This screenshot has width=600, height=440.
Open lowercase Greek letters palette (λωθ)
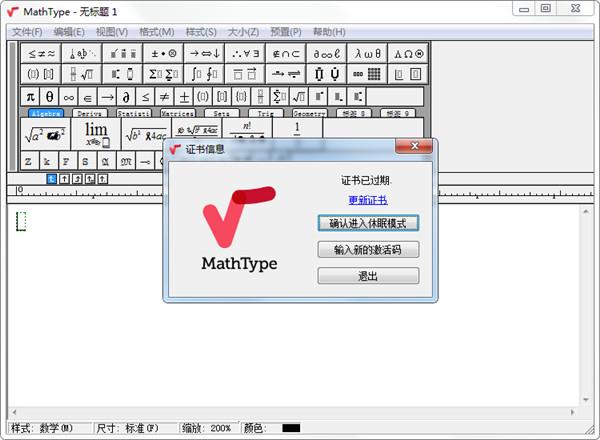(x=367, y=54)
